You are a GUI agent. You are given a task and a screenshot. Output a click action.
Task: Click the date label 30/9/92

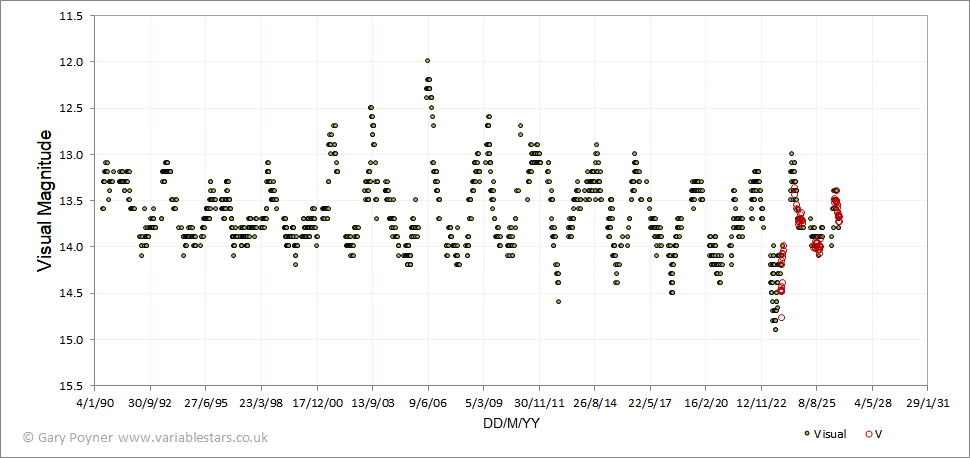(x=150, y=402)
